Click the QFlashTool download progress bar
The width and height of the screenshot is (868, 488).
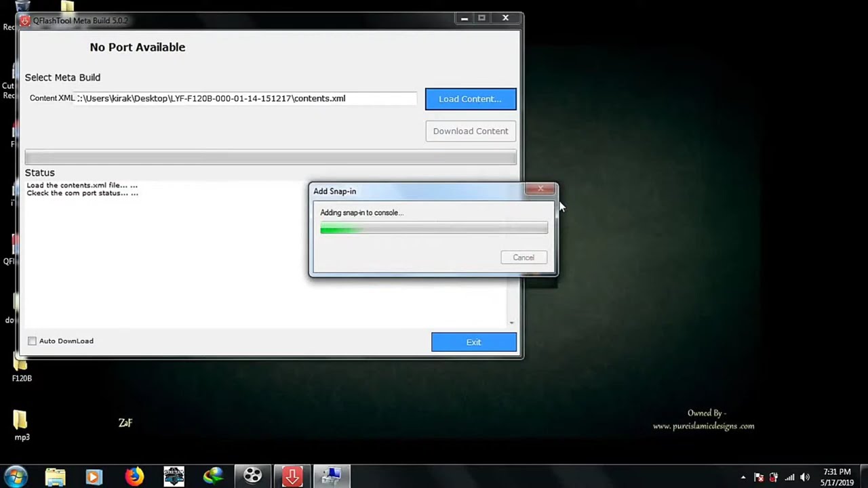coord(271,157)
